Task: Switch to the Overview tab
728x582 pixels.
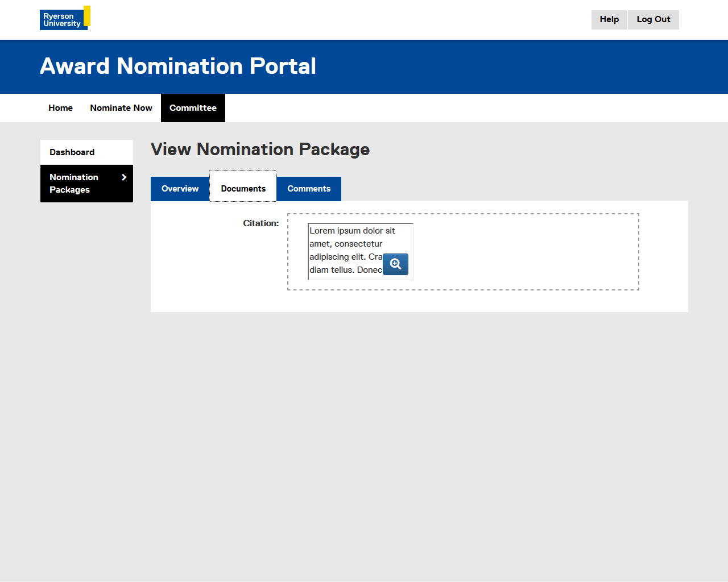Action: [x=180, y=189]
